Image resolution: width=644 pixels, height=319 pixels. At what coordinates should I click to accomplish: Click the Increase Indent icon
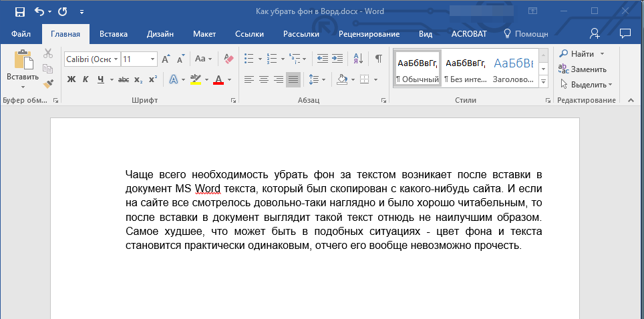[x=337, y=59]
